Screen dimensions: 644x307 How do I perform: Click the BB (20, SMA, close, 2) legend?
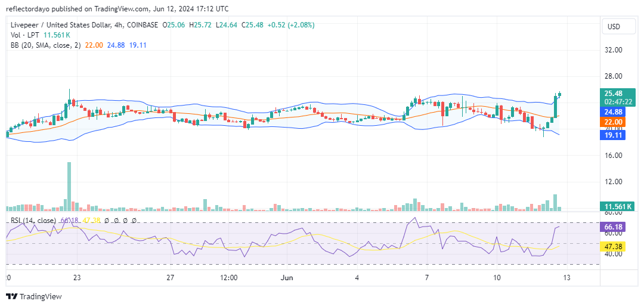[x=47, y=45]
